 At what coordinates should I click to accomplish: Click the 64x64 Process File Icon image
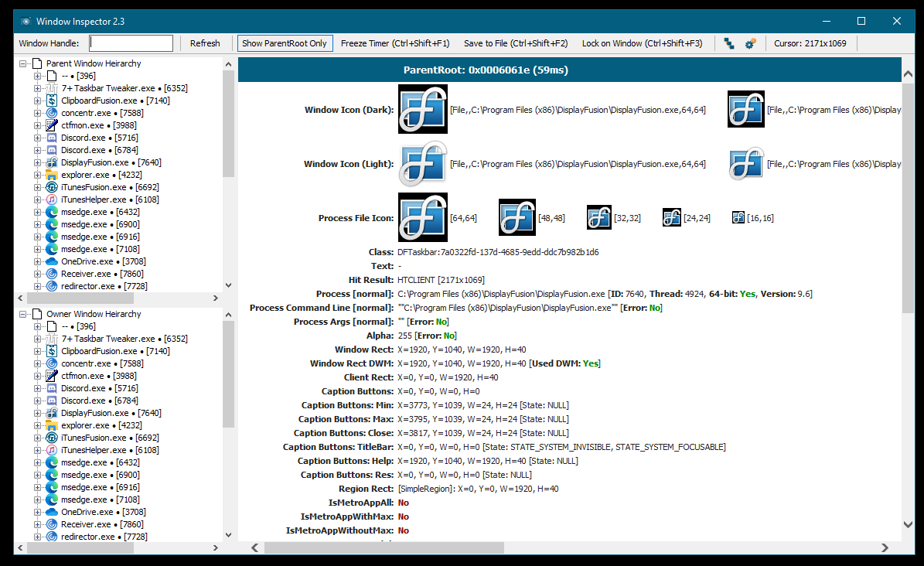pos(422,218)
